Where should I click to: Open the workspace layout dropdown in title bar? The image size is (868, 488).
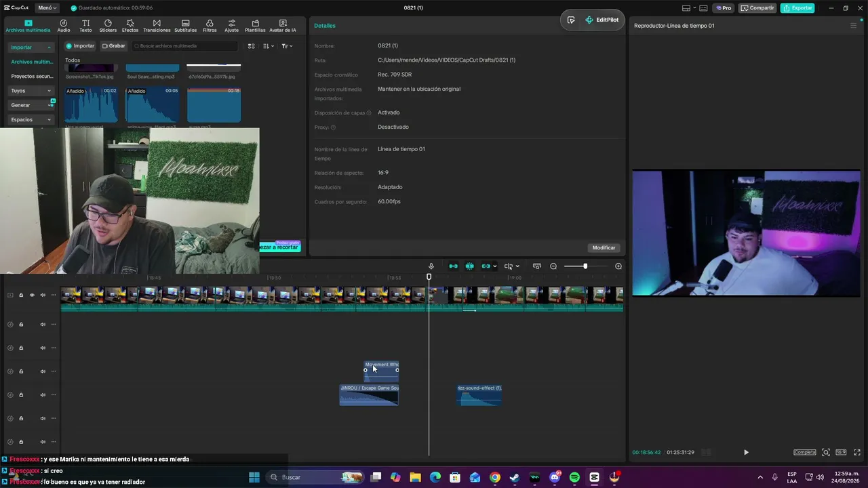(691, 8)
